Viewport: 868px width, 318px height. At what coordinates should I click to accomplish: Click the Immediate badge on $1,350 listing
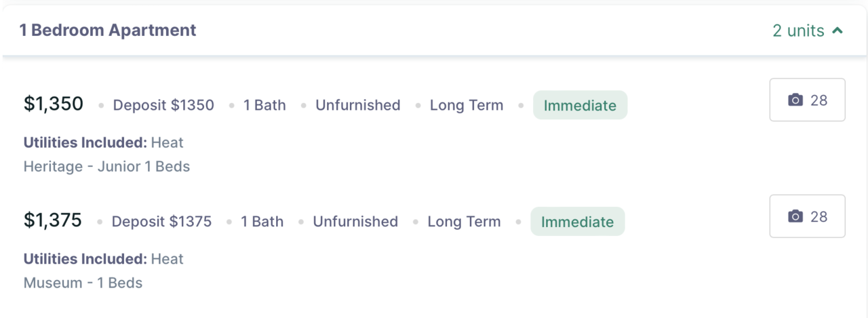pos(580,105)
